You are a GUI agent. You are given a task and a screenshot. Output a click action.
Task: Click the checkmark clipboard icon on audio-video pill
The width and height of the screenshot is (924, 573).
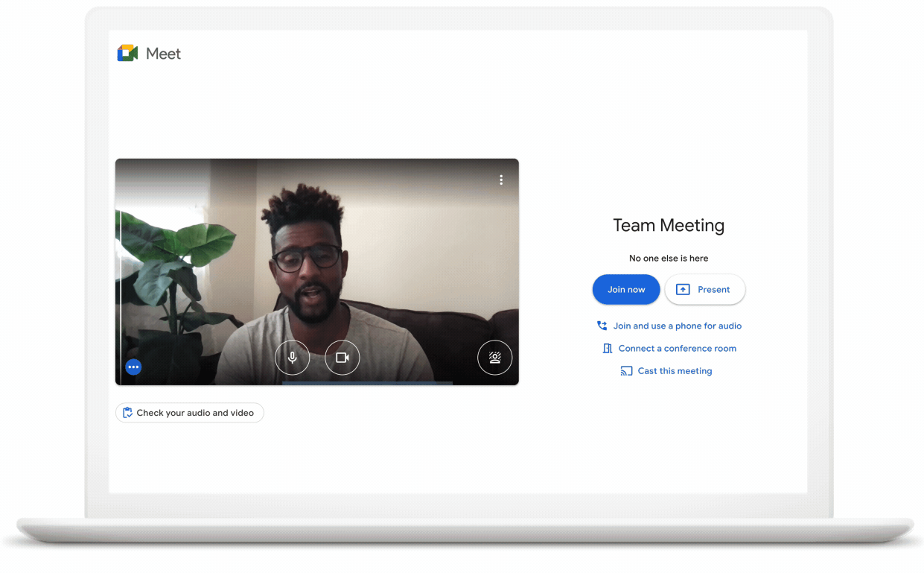tap(127, 412)
